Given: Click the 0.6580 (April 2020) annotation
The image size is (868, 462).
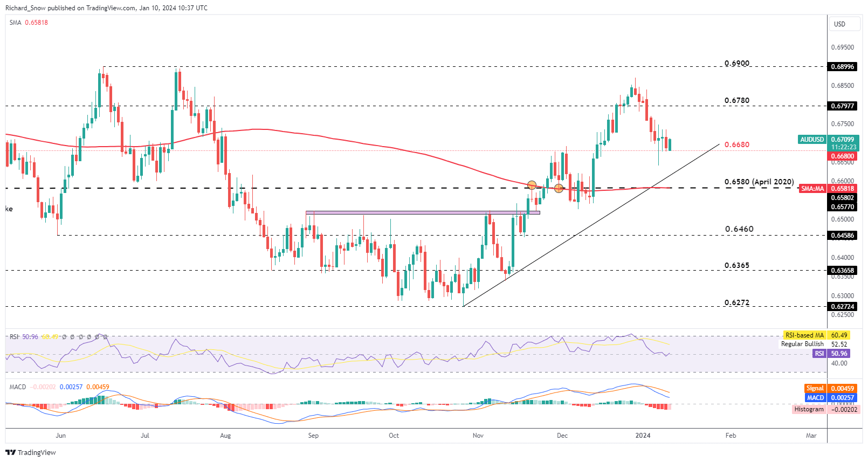Looking at the screenshot, I should [x=759, y=182].
